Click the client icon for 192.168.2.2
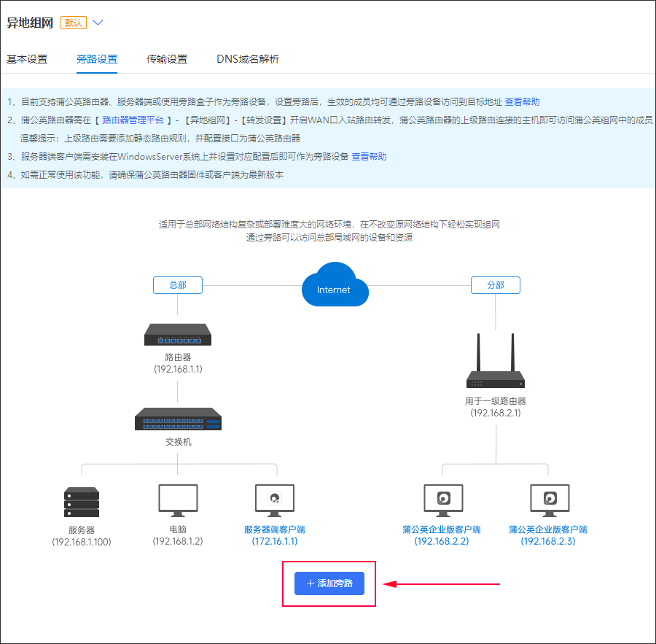This screenshot has height=644, width=656. click(x=443, y=500)
